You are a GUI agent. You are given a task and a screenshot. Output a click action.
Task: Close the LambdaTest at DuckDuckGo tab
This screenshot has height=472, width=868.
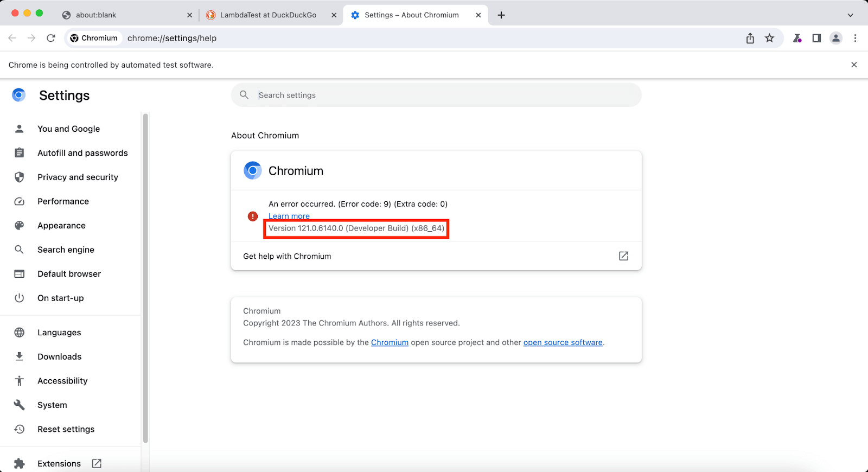[x=334, y=15]
